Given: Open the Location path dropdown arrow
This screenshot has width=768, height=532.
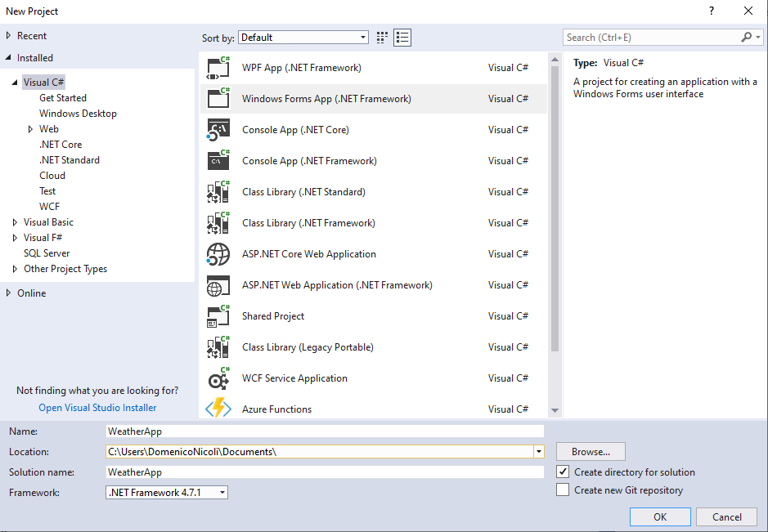Looking at the screenshot, I should point(539,451).
